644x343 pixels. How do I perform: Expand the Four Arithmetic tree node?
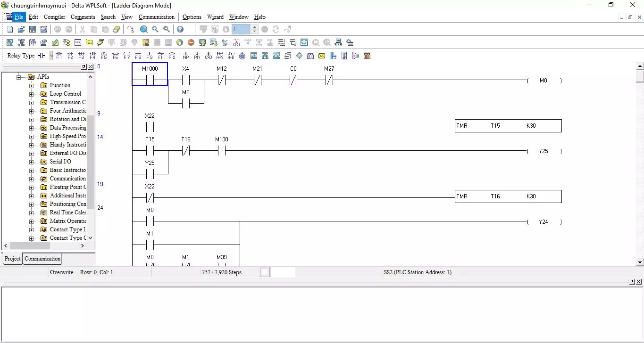32,111
